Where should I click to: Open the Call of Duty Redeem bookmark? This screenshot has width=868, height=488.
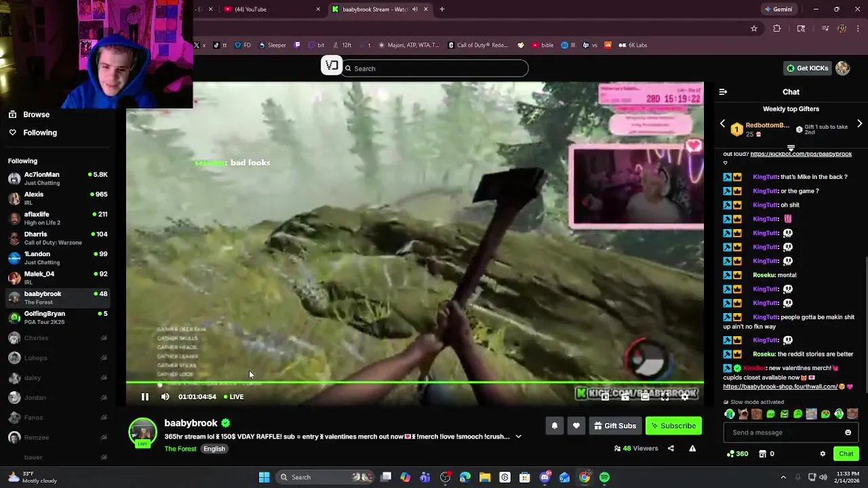point(478,45)
